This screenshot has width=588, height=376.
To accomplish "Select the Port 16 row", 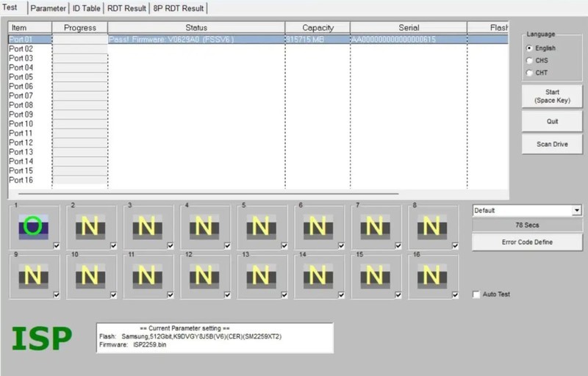I will click(259, 180).
